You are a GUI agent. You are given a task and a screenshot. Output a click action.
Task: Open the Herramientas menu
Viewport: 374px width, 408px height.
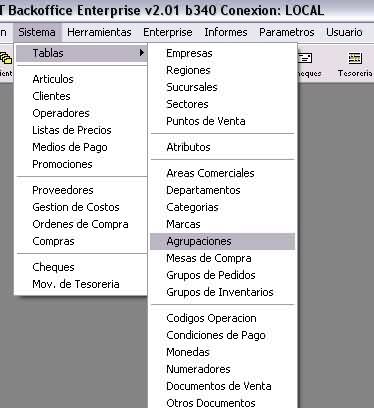tap(99, 32)
